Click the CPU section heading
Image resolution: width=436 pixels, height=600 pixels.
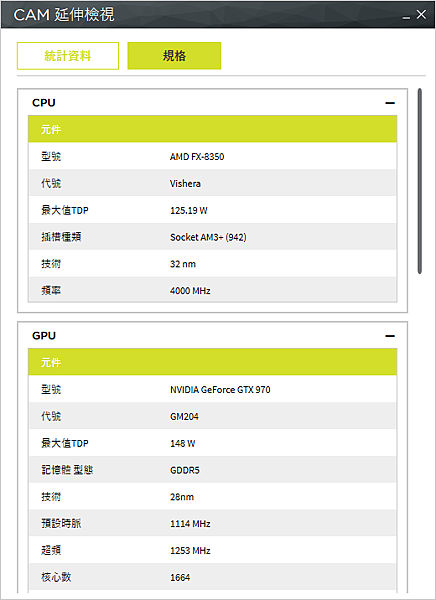click(44, 103)
